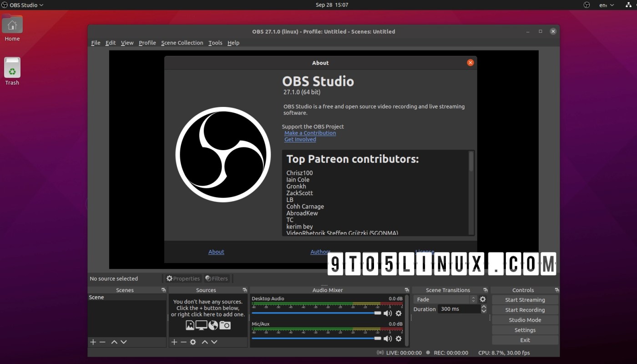
Task: Open the Profile menu
Action: pyautogui.click(x=147, y=43)
